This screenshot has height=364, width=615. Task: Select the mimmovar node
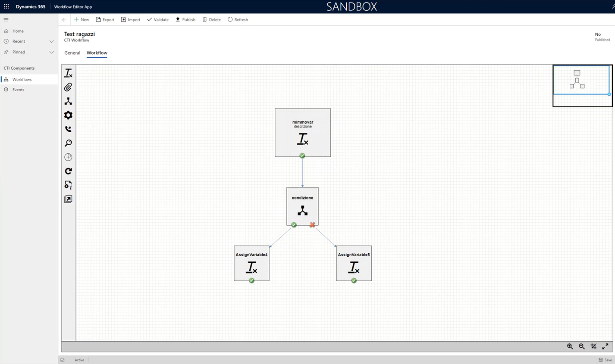pos(303,133)
